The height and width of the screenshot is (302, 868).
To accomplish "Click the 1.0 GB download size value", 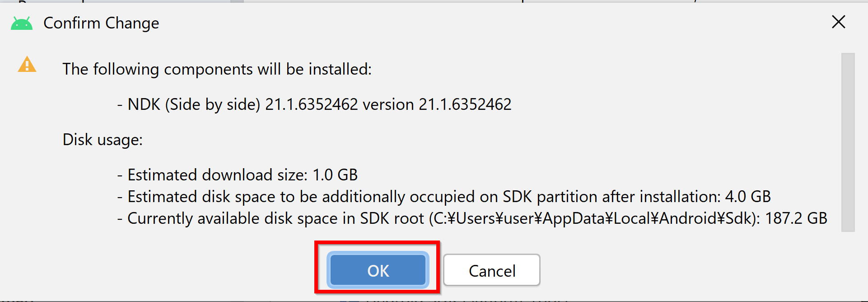I will [335, 175].
